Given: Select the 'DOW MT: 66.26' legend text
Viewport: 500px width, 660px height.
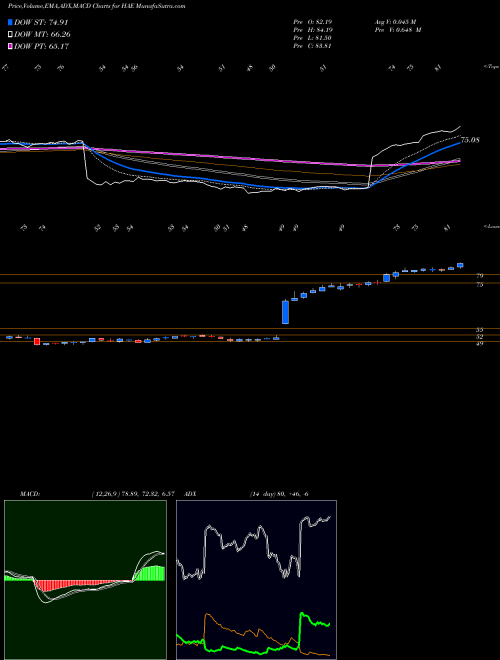Looking at the screenshot, I should point(42,35).
